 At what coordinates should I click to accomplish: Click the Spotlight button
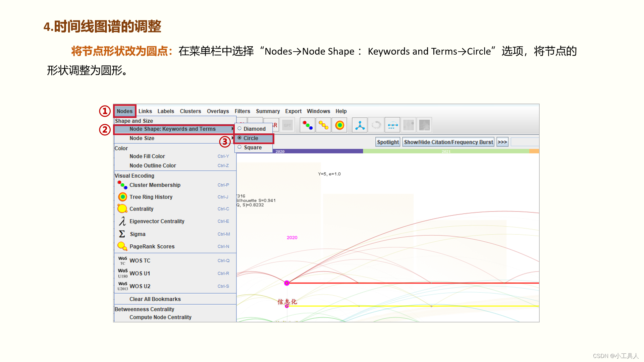[x=388, y=142]
